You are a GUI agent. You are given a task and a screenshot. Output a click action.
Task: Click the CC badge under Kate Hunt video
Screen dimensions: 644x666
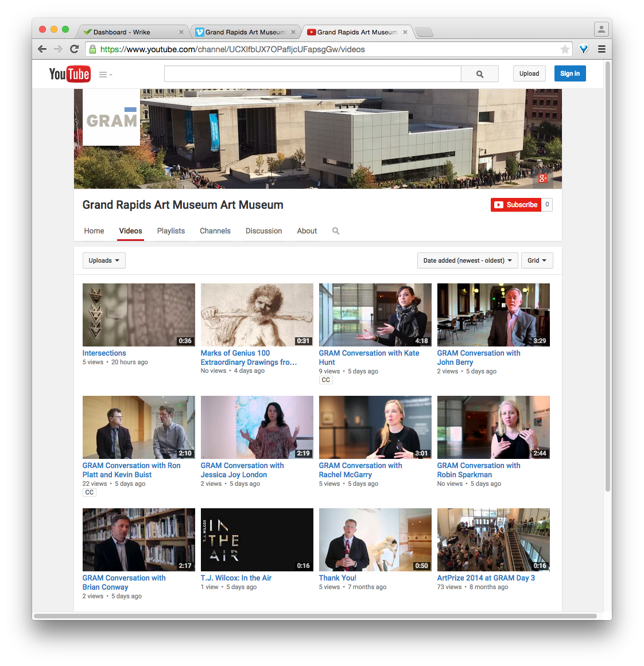click(325, 380)
